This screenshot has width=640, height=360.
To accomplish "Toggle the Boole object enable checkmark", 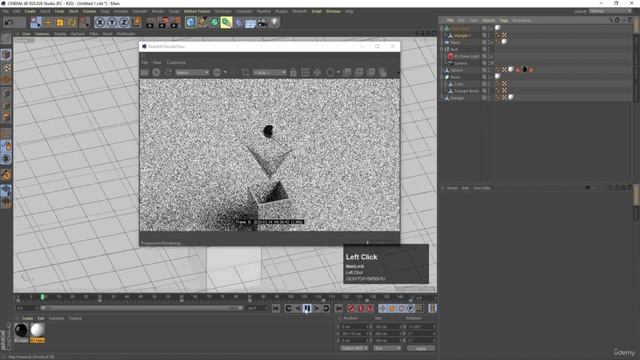I will click(x=491, y=77).
